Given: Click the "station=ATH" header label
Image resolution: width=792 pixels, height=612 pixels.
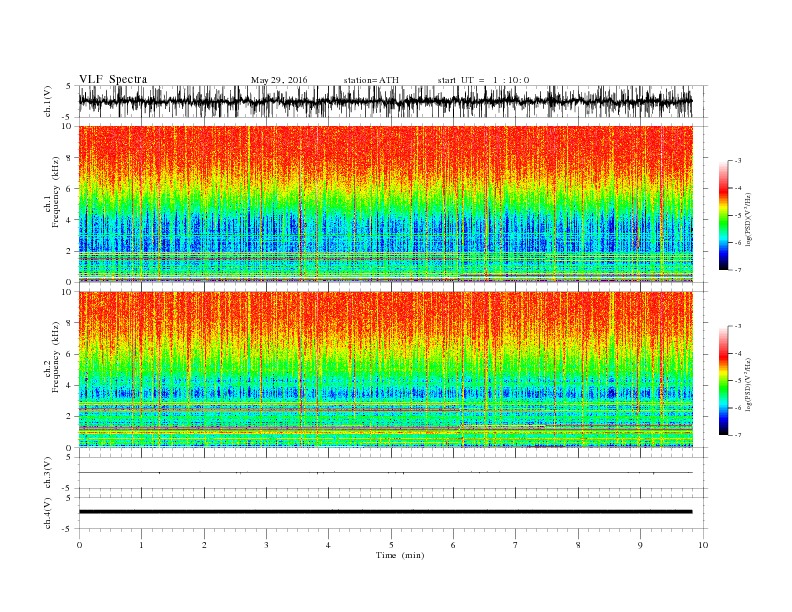Looking at the screenshot, I should [x=371, y=80].
